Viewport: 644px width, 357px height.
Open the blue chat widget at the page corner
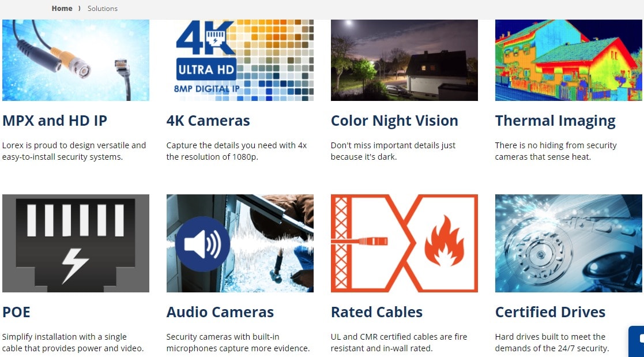(x=637, y=341)
